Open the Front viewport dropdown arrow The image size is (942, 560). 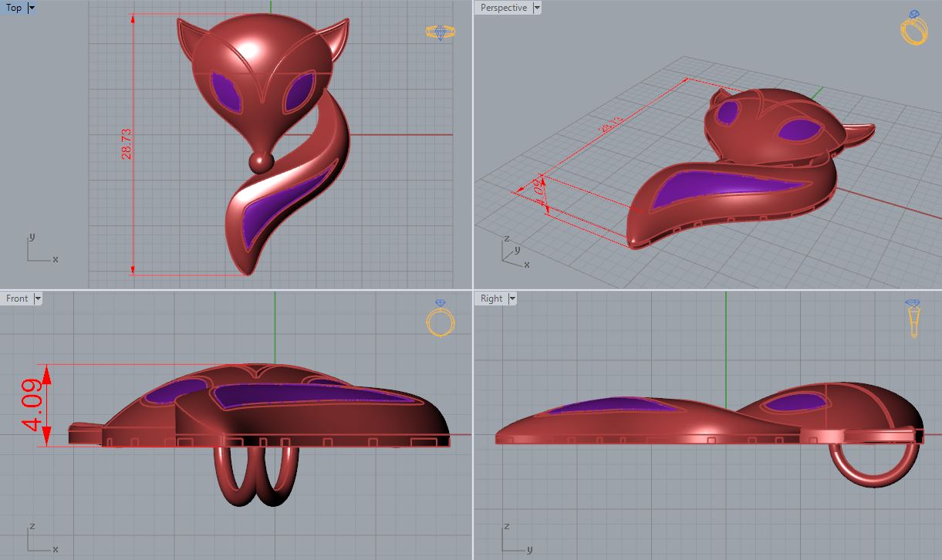point(38,299)
